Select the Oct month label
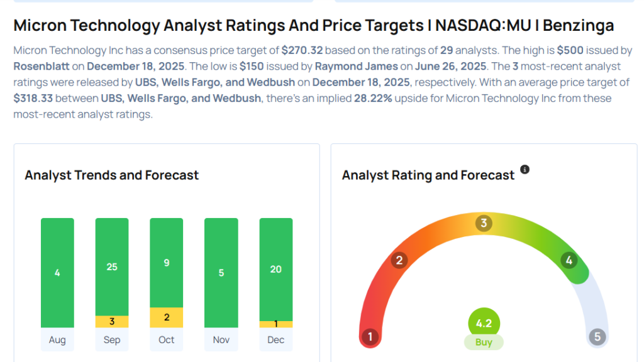The height and width of the screenshot is (362, 644). 167,340
